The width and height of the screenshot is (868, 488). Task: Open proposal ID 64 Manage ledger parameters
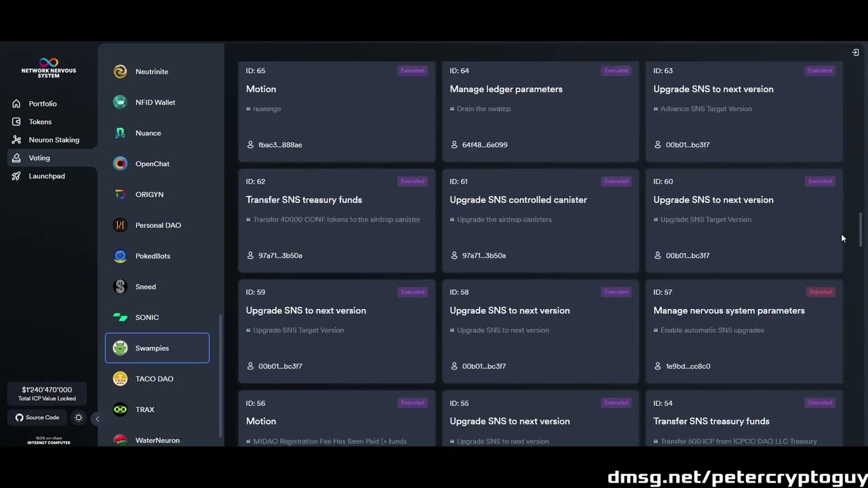click(540, 112)
